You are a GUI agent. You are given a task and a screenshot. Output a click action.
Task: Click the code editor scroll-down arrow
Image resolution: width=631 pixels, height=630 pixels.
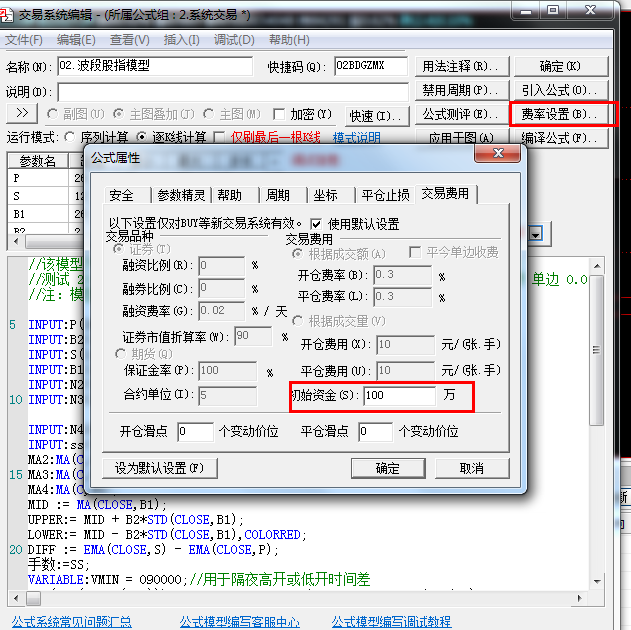pyautogui.click(x=597, y=581)
